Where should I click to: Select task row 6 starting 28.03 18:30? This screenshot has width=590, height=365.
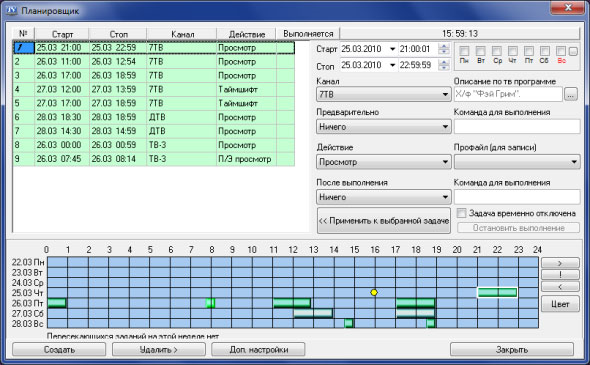tap(154, 117)
